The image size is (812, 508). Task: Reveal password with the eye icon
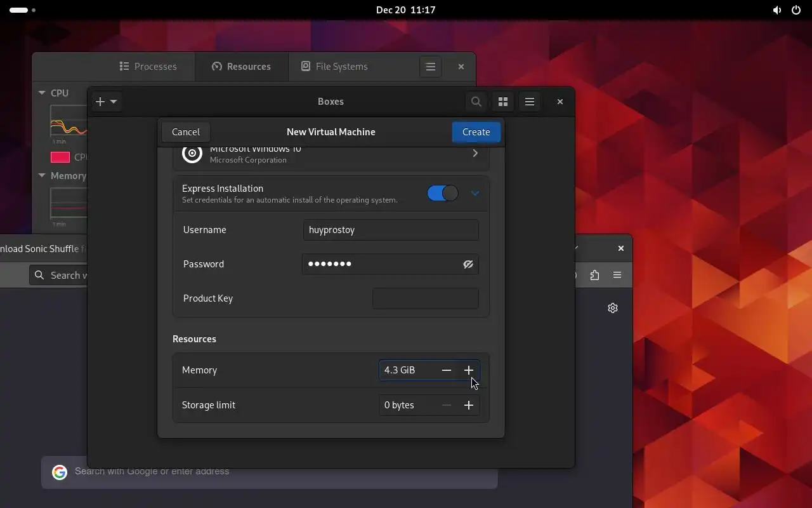coord(468,264)
